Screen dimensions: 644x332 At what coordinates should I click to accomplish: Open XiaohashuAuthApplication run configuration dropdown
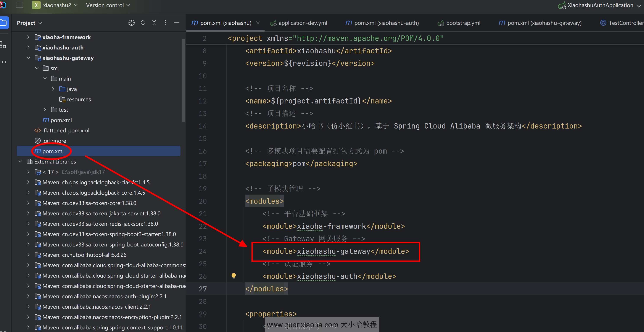600,5
